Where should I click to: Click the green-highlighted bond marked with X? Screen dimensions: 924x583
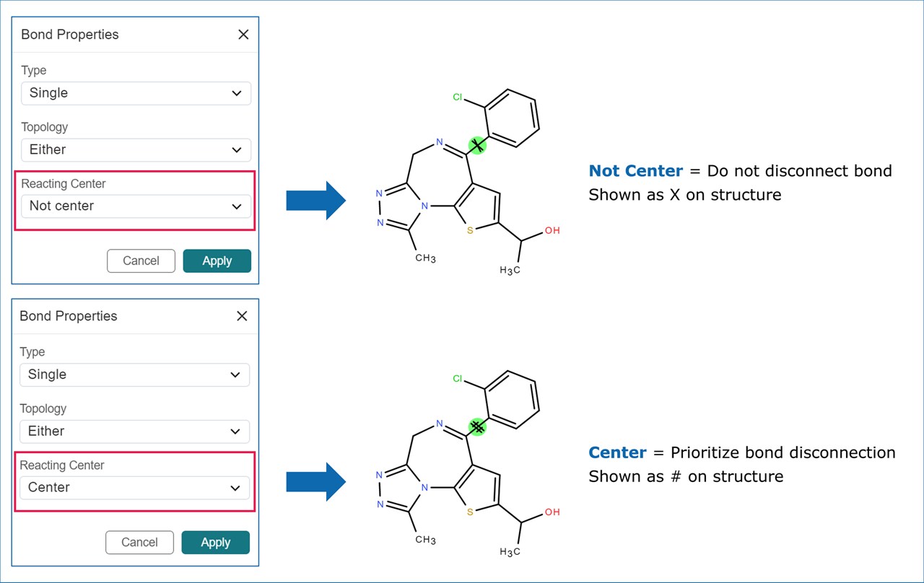point(477,145)
